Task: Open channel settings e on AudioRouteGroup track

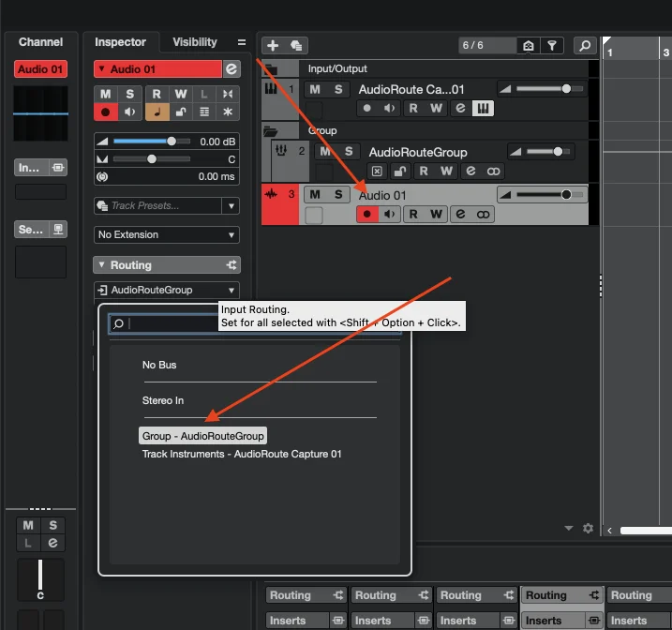Action: pos(470,171)
